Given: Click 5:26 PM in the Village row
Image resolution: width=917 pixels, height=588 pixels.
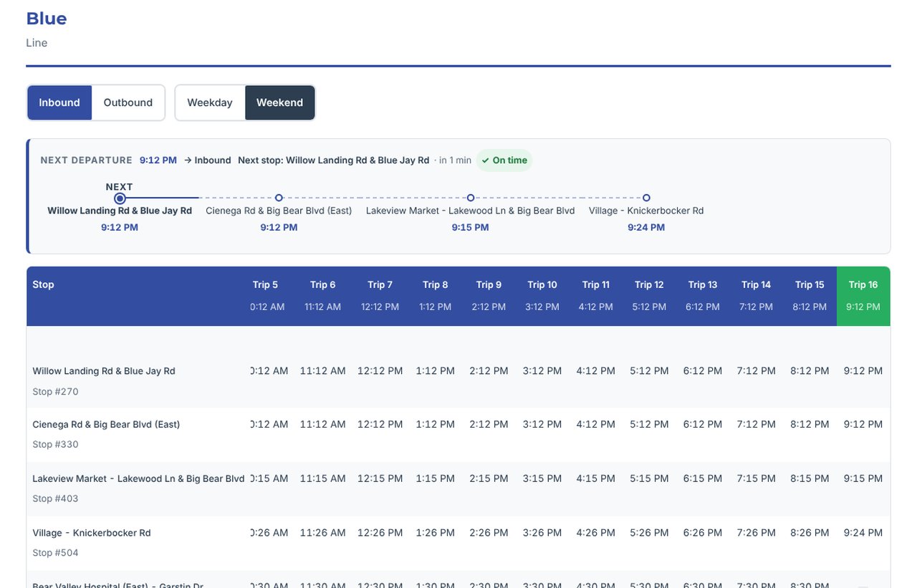Looking at the screenshot, I should (649, 533).
